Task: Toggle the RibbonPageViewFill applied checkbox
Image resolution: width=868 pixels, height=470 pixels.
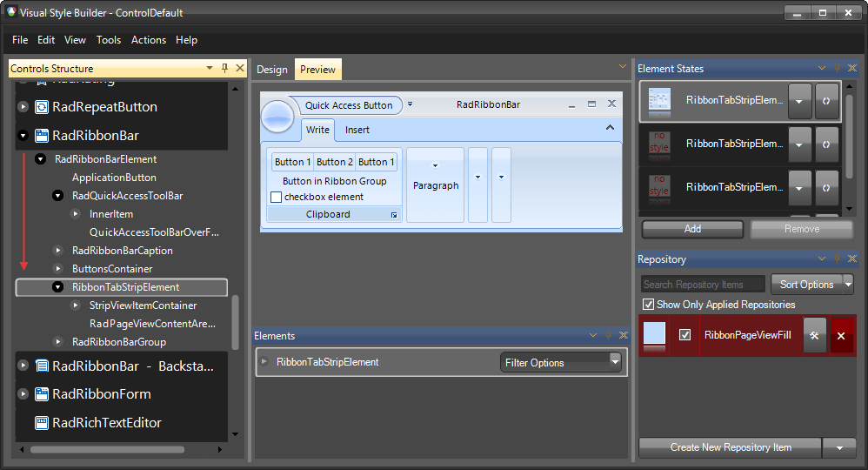Action: click(x=684, y=335)
